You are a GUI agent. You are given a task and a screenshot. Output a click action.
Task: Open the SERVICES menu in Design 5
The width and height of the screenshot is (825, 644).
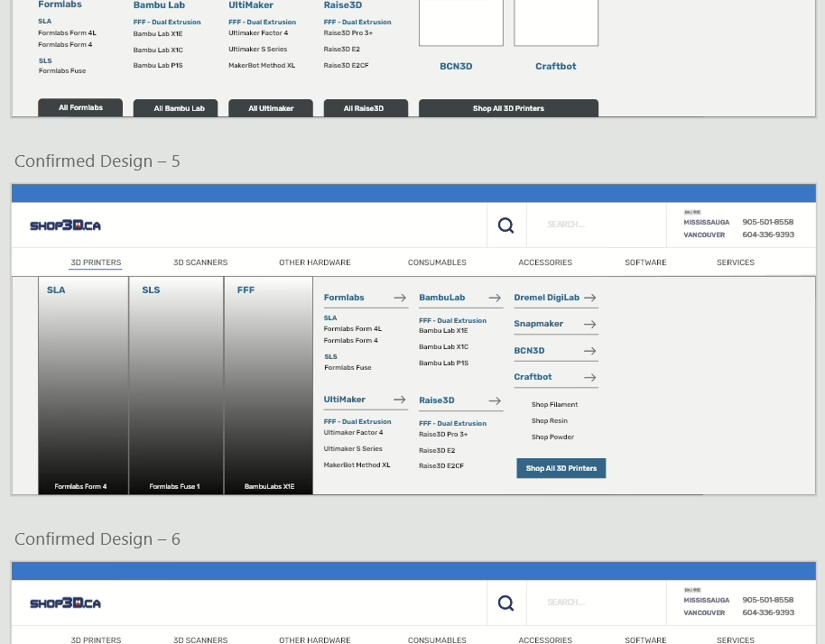click(x=736, y=262)
